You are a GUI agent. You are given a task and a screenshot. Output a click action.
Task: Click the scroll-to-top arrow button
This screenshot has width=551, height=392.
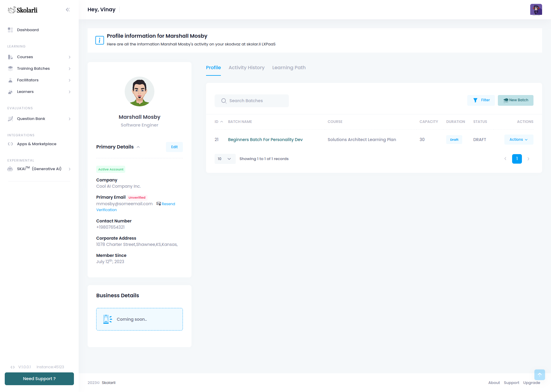click(x=539, y=374)
